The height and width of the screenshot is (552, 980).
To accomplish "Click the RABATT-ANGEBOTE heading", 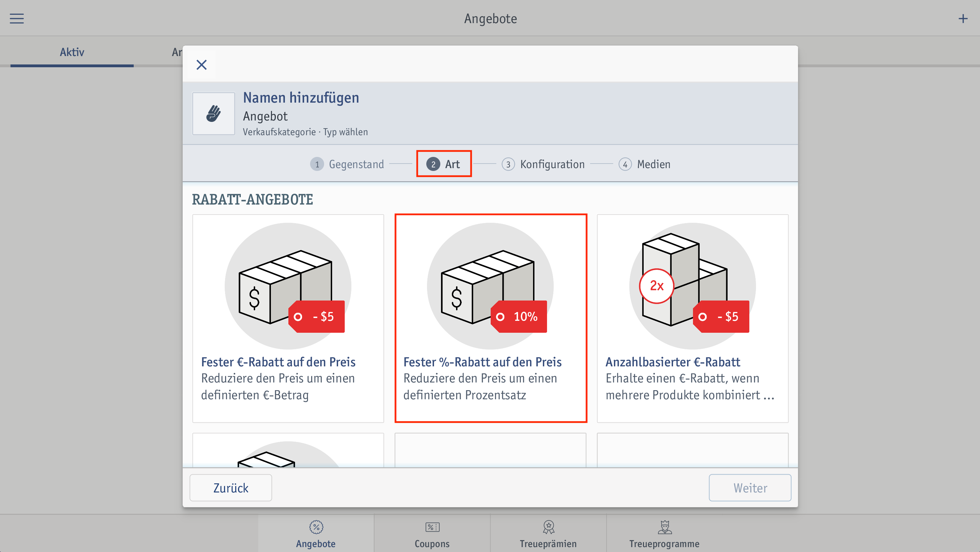I will tap(252, 200).
